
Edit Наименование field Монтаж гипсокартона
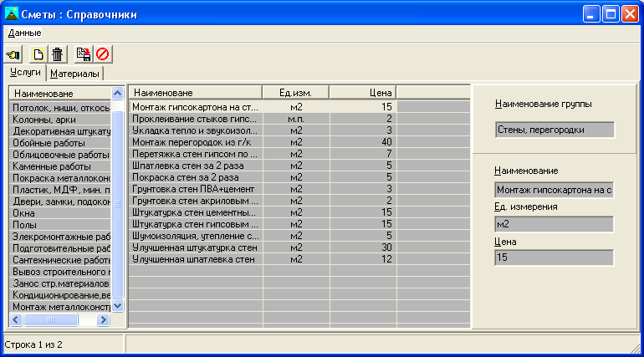555,190
